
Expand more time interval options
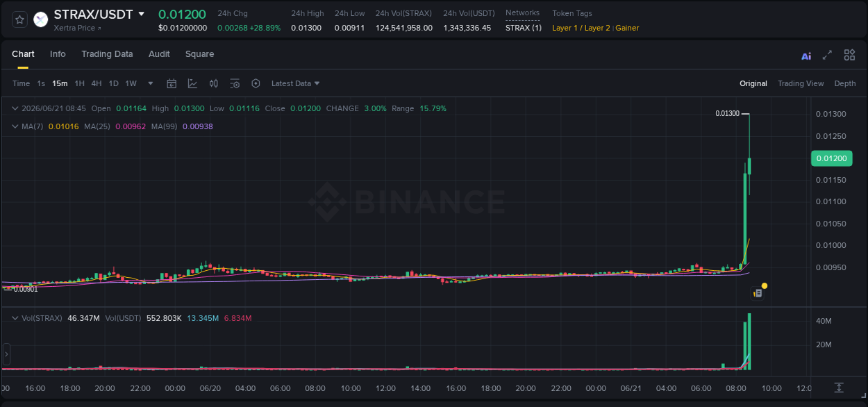(x=151, y=83)
